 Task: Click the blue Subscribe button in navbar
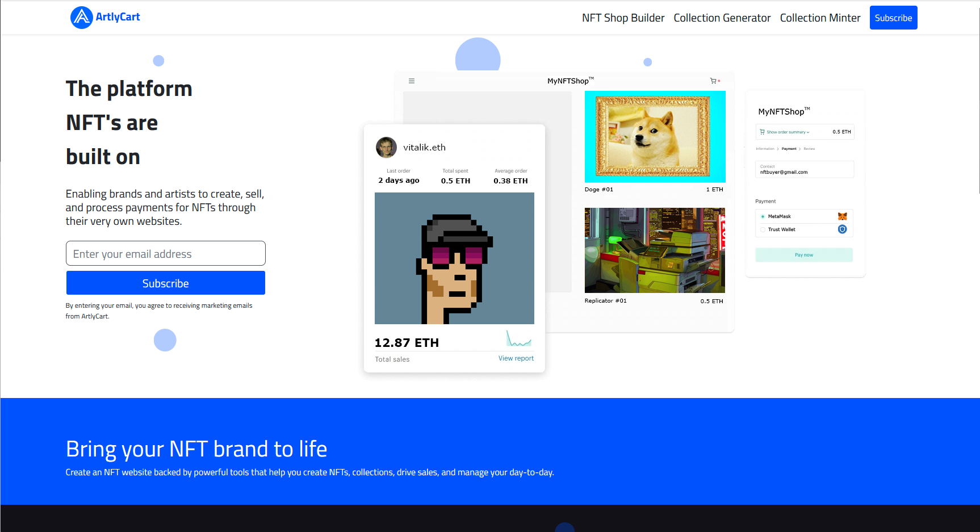click(893, 18)
